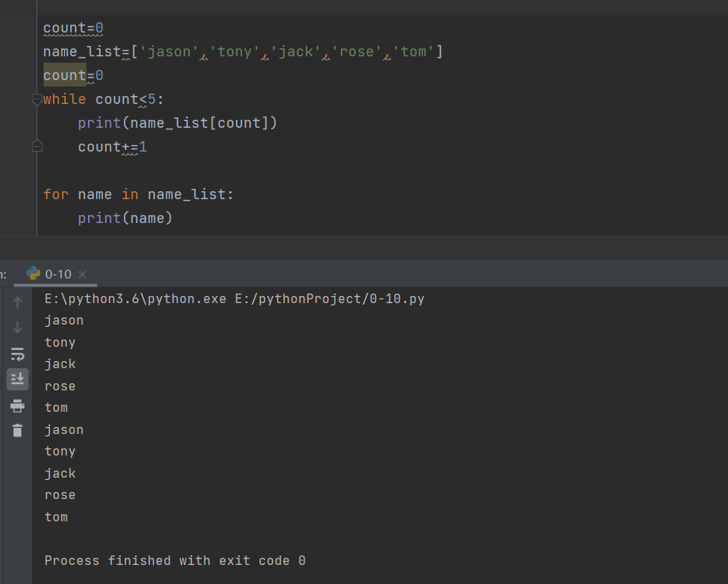This screenshot has width=728, height=584.
Task: Click the highlighted count variable in the editor
Action: click(64, 75)
